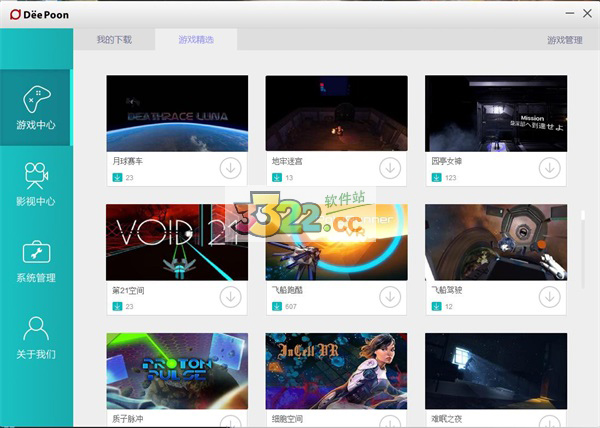Image resolution: width=600 pixels, height=428 pixels.
Task: Open the InCell VR thumbnail
Action: click(337, 371)
